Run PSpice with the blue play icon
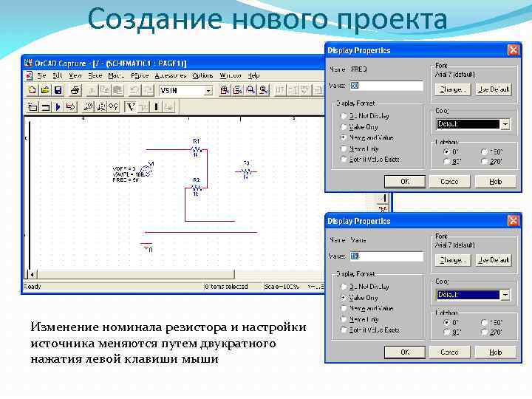Image resolution: width=532 pixels, height=399 pixels. tap(58, 107)
